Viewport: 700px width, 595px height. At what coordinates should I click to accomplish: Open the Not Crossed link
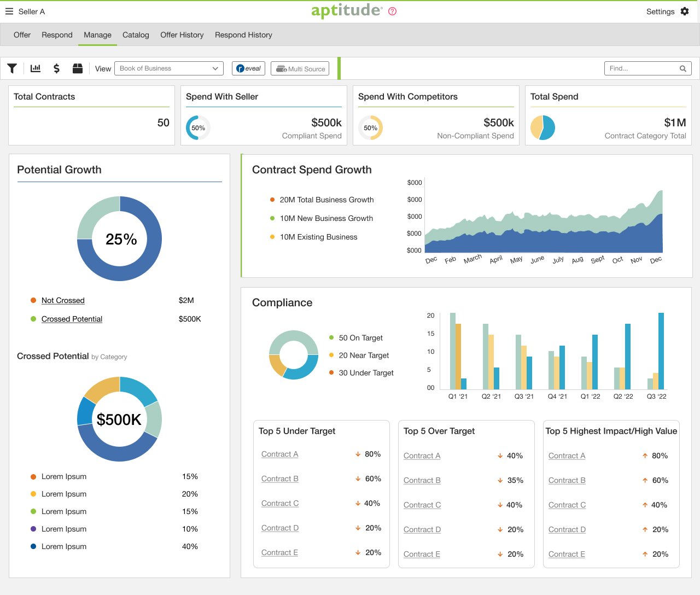(63, 300)
